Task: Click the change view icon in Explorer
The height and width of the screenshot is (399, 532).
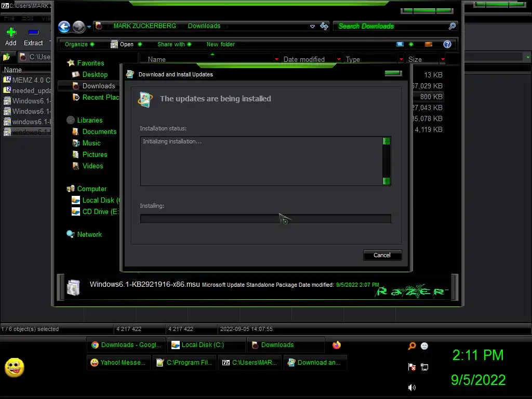Action: point(400,45)
